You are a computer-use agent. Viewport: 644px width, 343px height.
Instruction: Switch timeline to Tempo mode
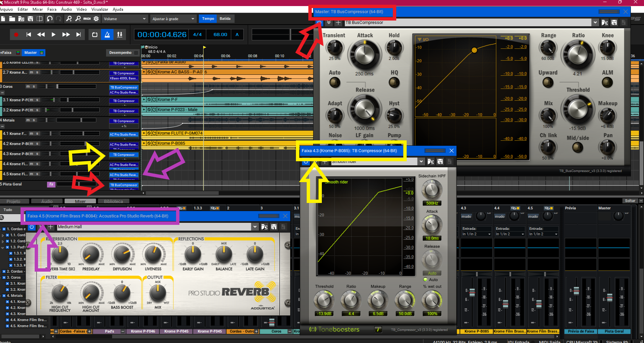click(x=208, y=19)
